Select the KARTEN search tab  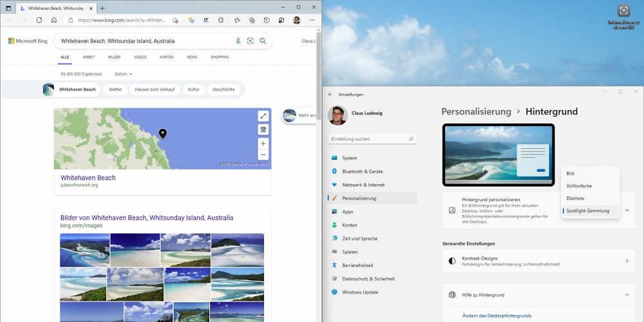point(167,57)
